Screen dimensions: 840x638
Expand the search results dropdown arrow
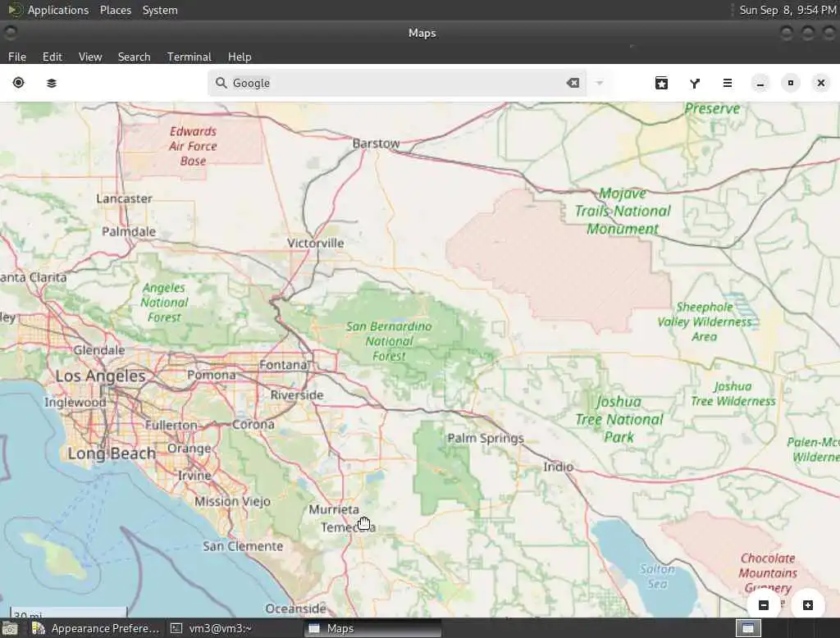point(600,83)
